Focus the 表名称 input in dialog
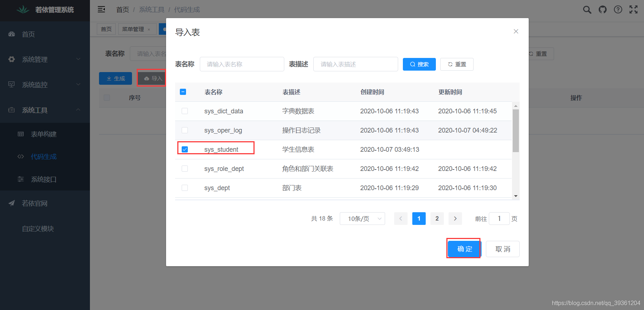The image size is (644, 310). pos(242,64)
